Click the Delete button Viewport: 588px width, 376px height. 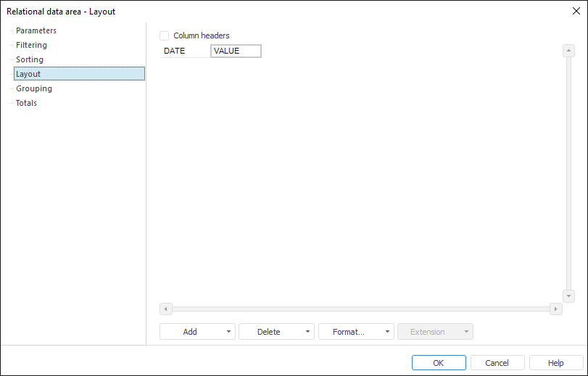(269, 332)
